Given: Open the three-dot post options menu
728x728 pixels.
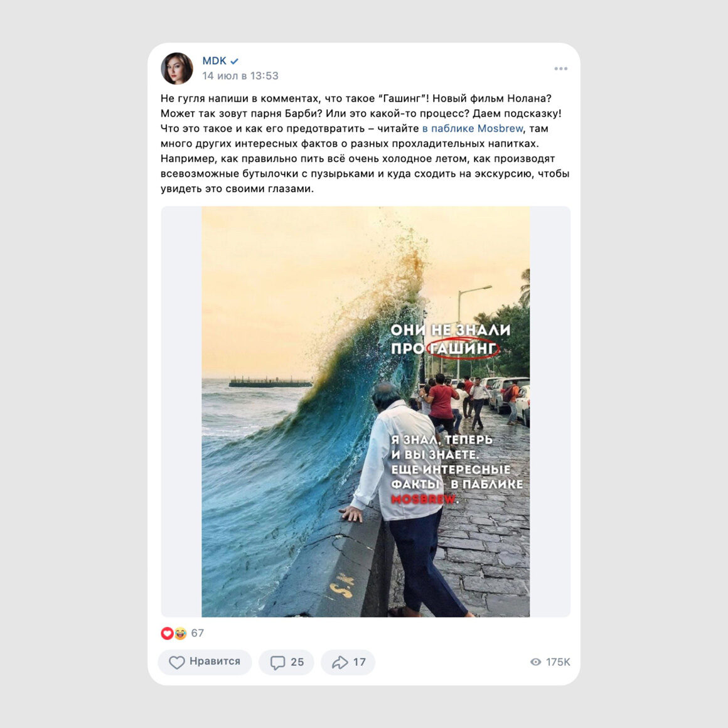Looking at the screenshot, I should [561, 68].
